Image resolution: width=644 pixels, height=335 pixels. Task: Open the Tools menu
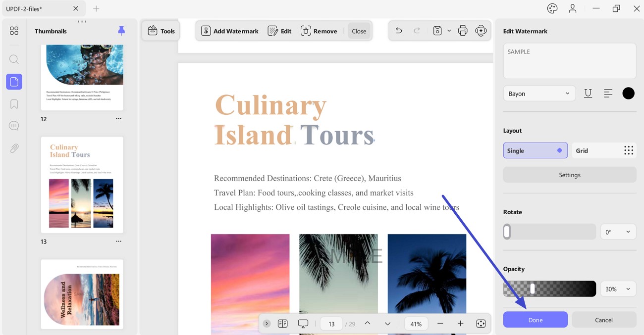click(x=161, y=31)
